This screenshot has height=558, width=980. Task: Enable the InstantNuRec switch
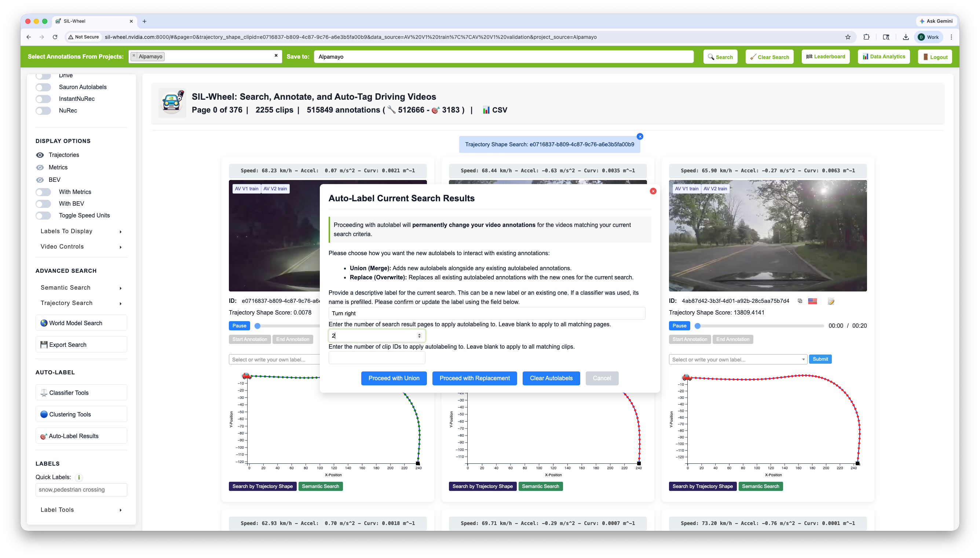pos(43,99)
